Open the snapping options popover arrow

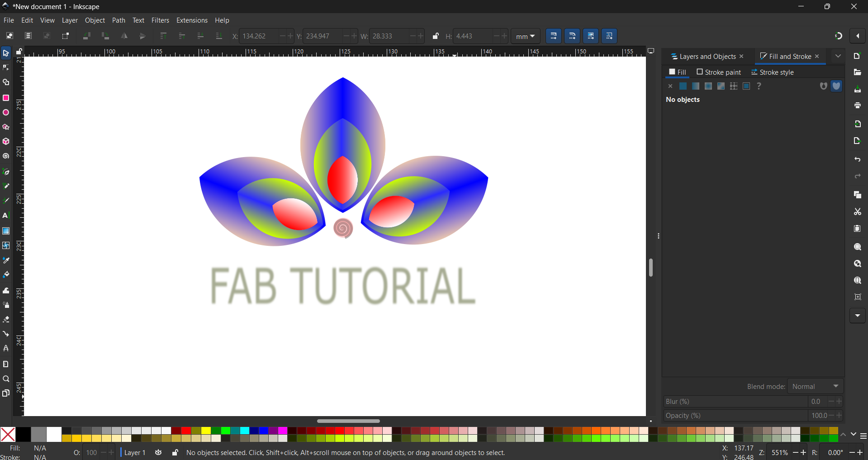[858, 36]
